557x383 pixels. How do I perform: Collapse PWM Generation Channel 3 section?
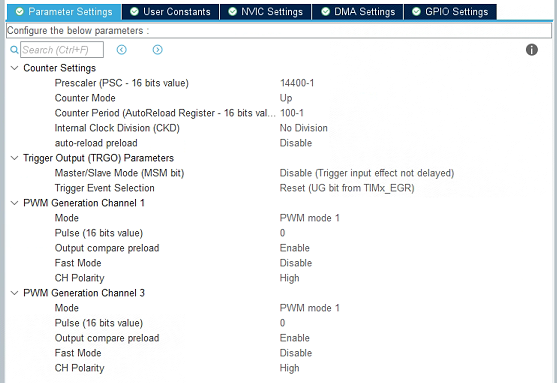point(15,293)
